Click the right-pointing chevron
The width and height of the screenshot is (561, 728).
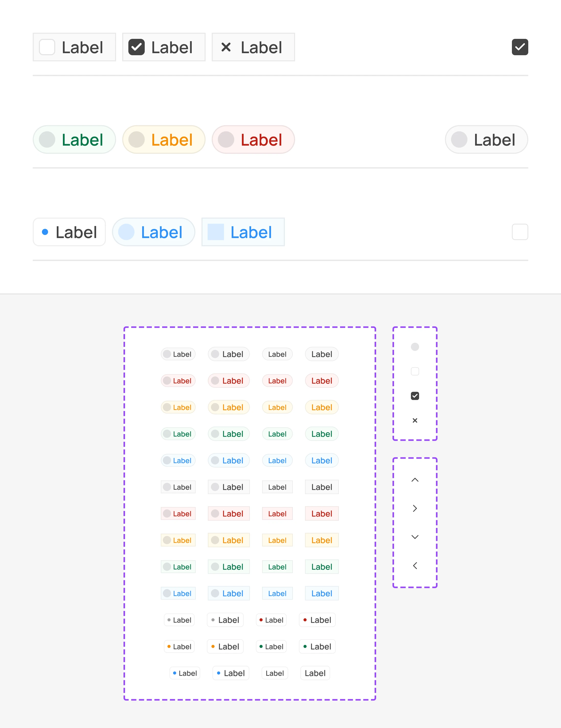pyautogui.click(x=414, y=508)
